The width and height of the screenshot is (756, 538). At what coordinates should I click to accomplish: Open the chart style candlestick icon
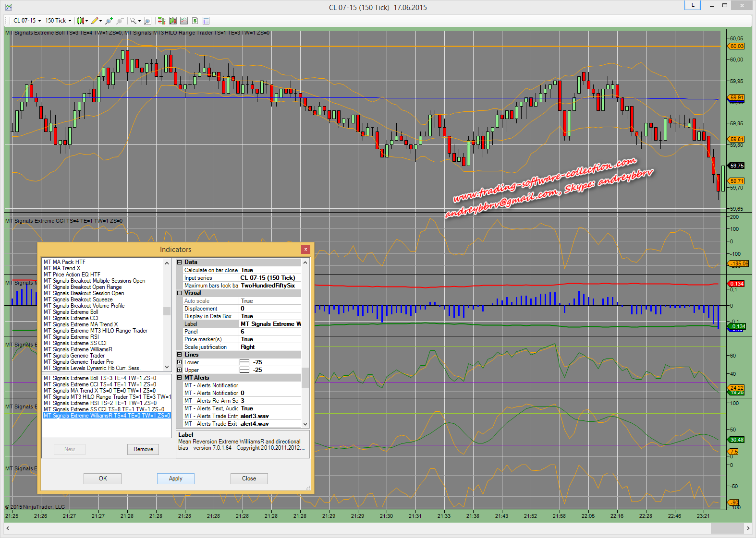click(81, 21)
